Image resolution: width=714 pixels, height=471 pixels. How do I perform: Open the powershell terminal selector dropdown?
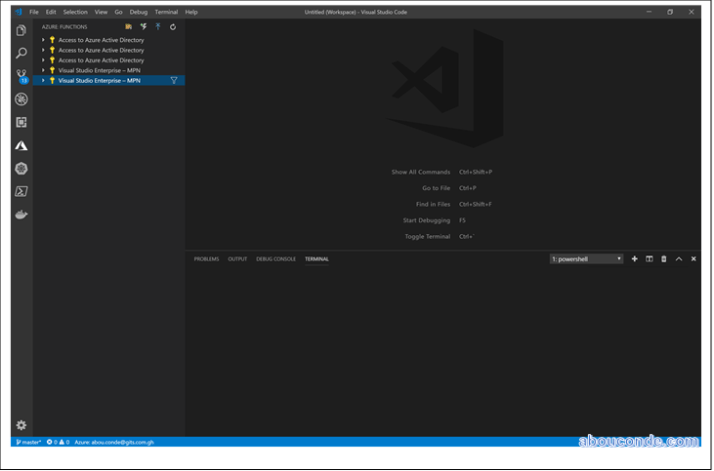(x=587, y=259)
